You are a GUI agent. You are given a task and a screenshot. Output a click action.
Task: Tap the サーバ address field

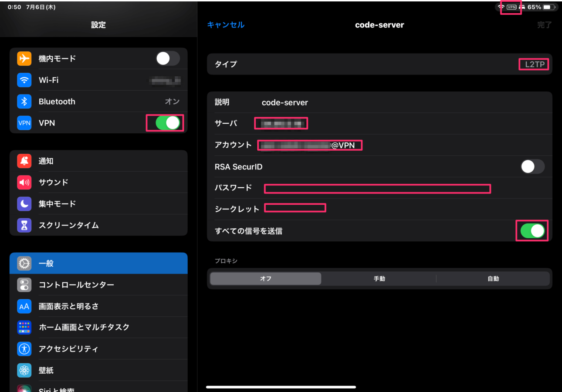click(379, 124)
